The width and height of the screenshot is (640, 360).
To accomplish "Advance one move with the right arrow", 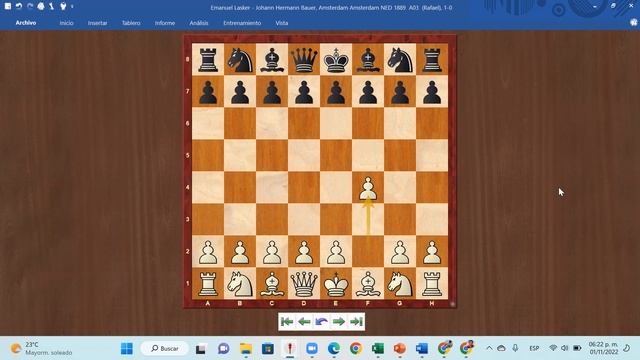I will point(339,322).
